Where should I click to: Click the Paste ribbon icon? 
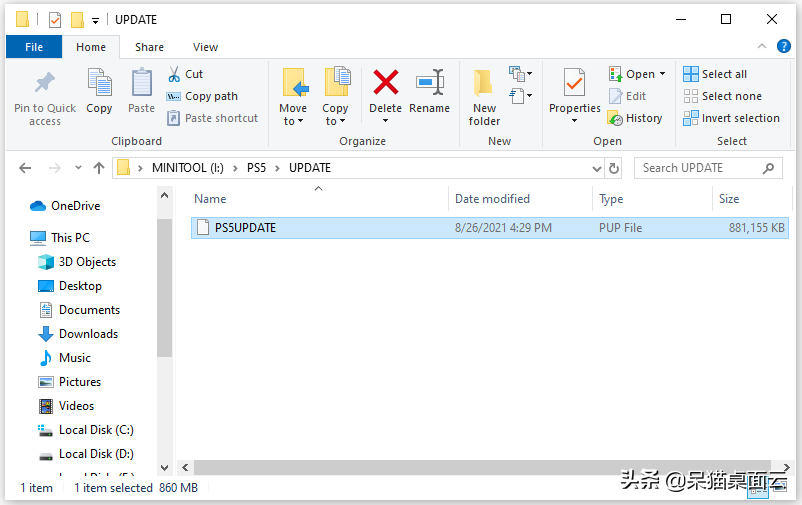click(141, 82)
